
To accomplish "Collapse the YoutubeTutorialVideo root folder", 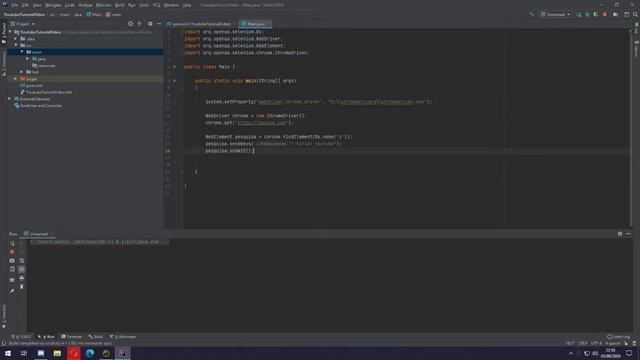I will (x=10, y=32).
